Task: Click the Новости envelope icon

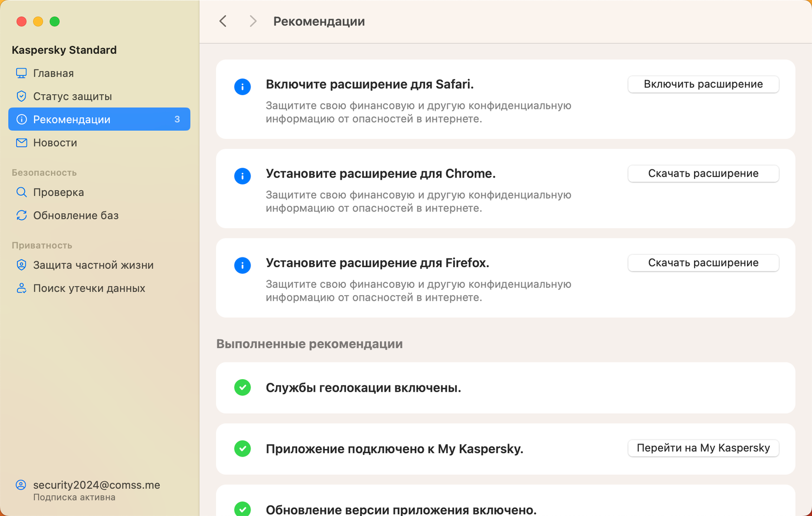Action: (22, 143)
